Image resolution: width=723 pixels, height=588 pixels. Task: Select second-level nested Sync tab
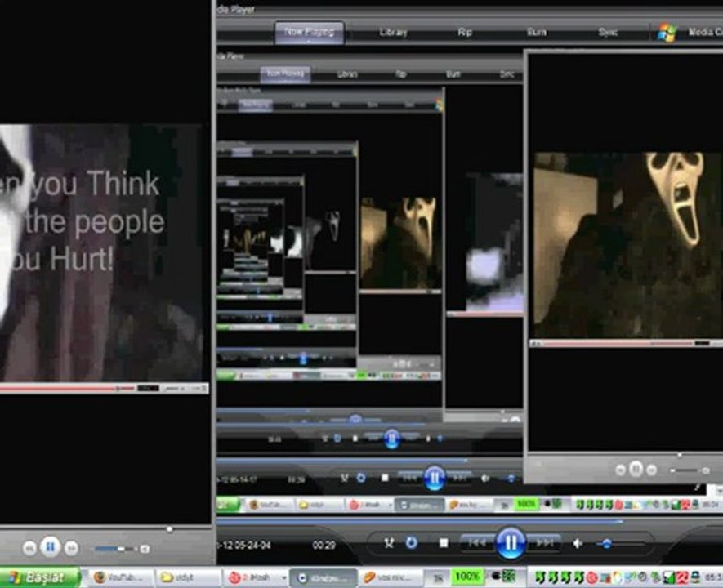point(507,74)
